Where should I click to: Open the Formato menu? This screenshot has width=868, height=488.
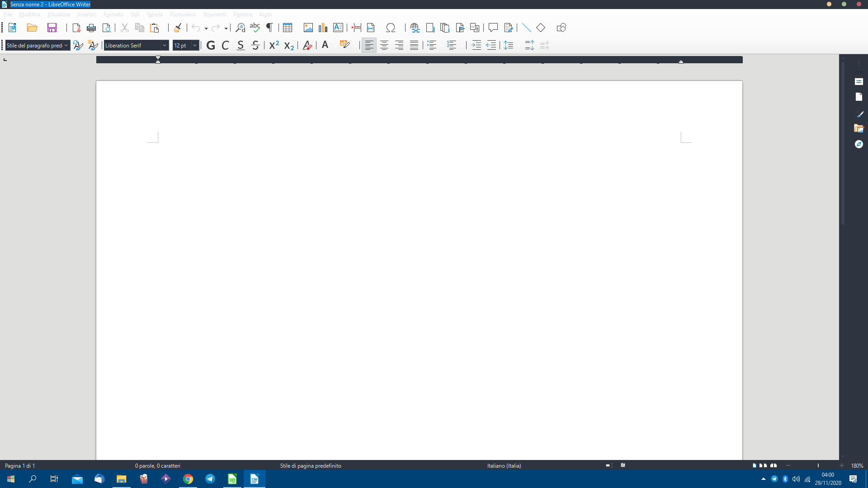coord(113,14)
